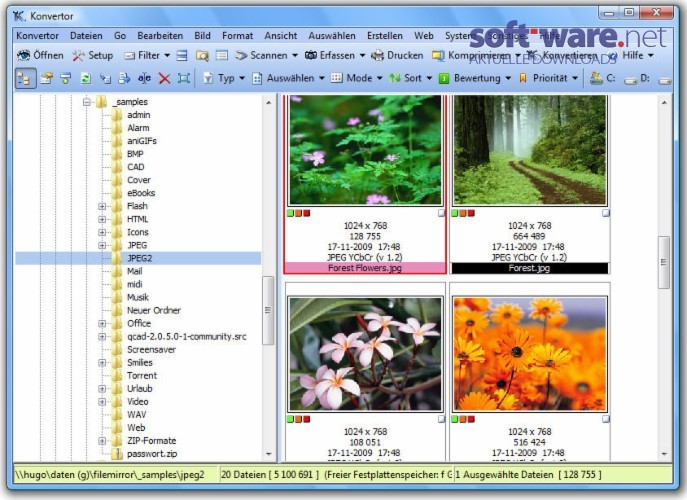Click the Sort arrows icon
687x500 pixels.
tap(395, 78)
